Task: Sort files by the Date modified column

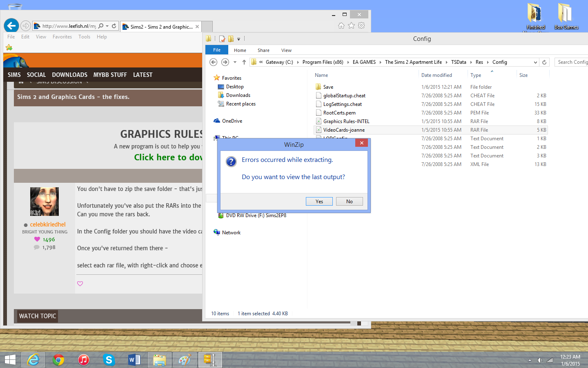Action: pyautogui.click(x=437, y=75)
